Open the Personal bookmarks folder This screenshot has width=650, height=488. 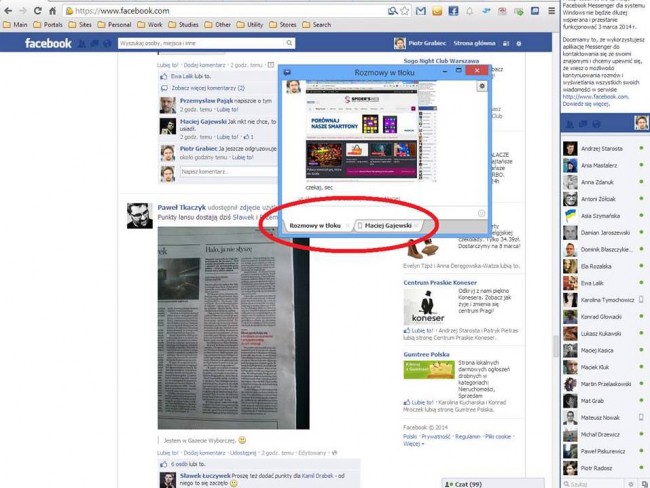click(114, 25)
